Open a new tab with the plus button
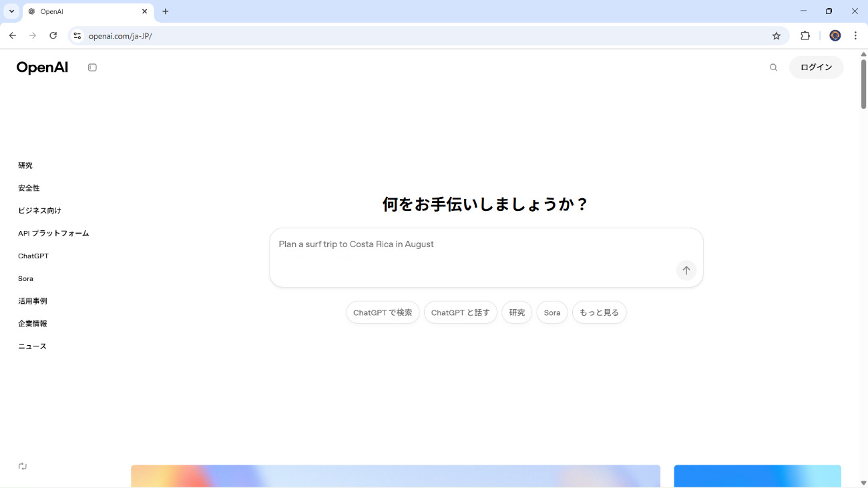This screenshot has height=488, width=868. (x=166, y=11)
